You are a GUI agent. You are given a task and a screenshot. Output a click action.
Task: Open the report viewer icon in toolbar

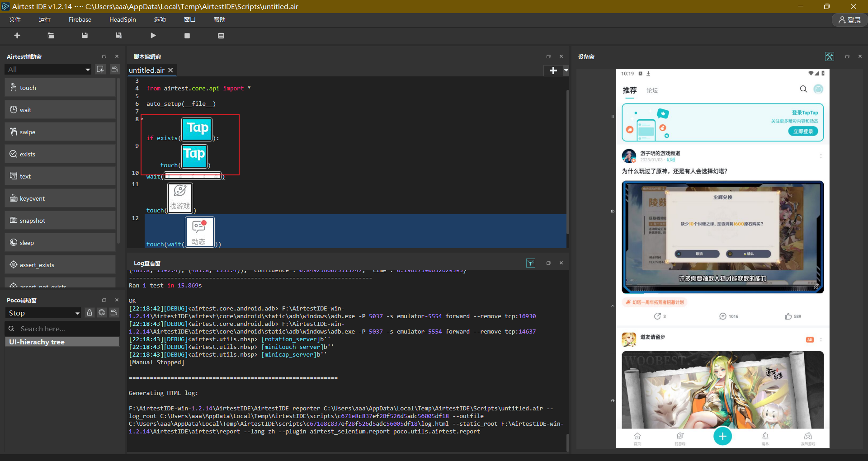point(221,36)
